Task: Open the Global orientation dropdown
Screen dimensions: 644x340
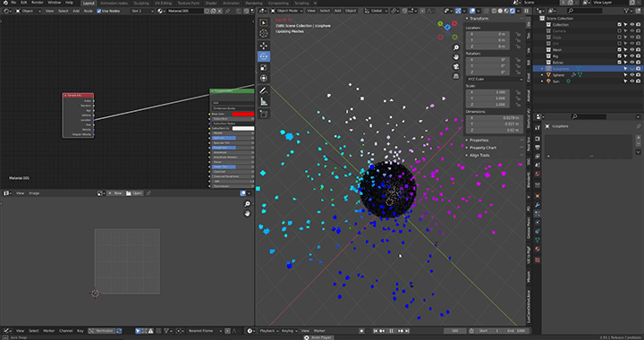Action: [376, 11]
